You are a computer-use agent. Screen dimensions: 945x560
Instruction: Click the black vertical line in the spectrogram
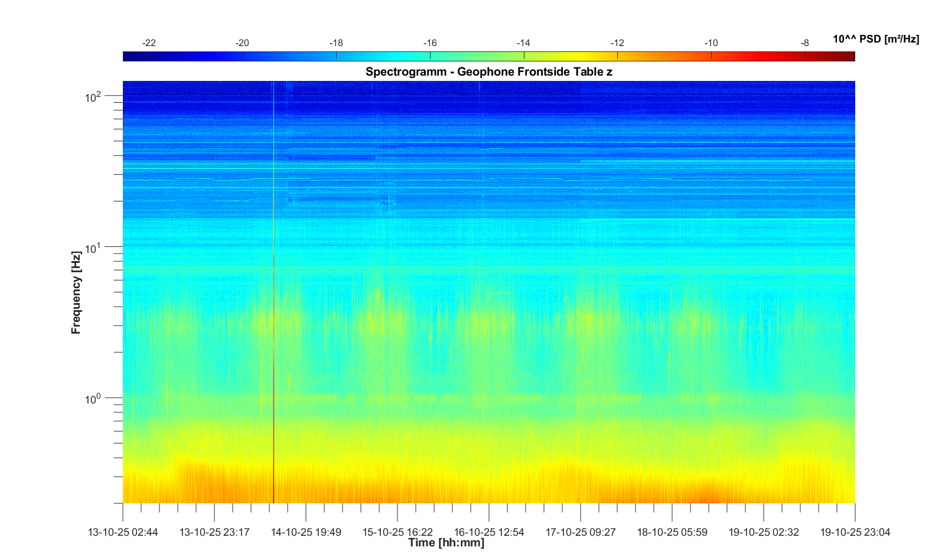(273, 449)
